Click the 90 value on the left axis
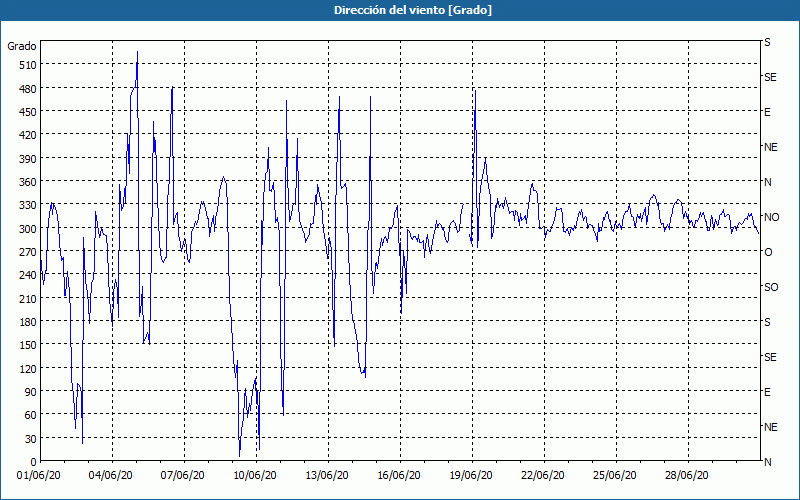The height and width of the screenshot is (500, 800). (31, 392)
